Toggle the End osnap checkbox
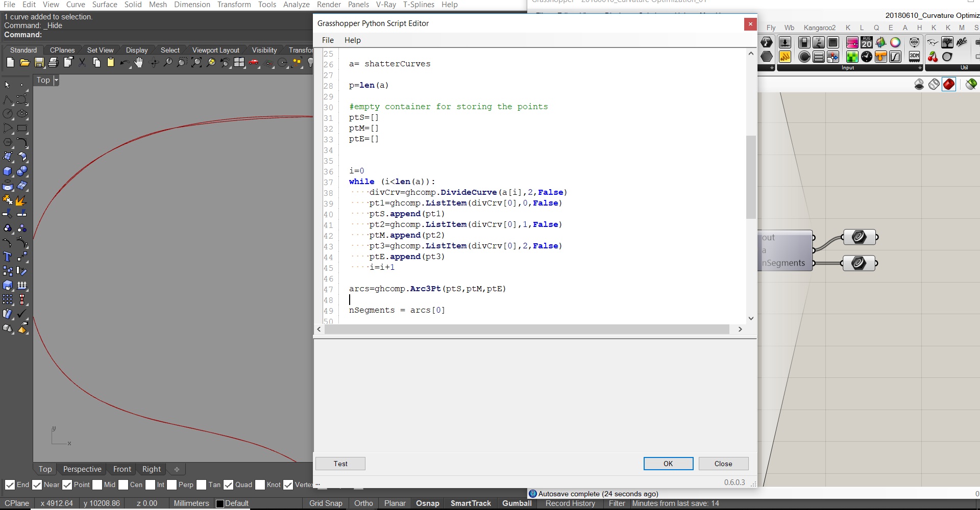980x510 pixels. pyautogui.click(x=10, y=484)
